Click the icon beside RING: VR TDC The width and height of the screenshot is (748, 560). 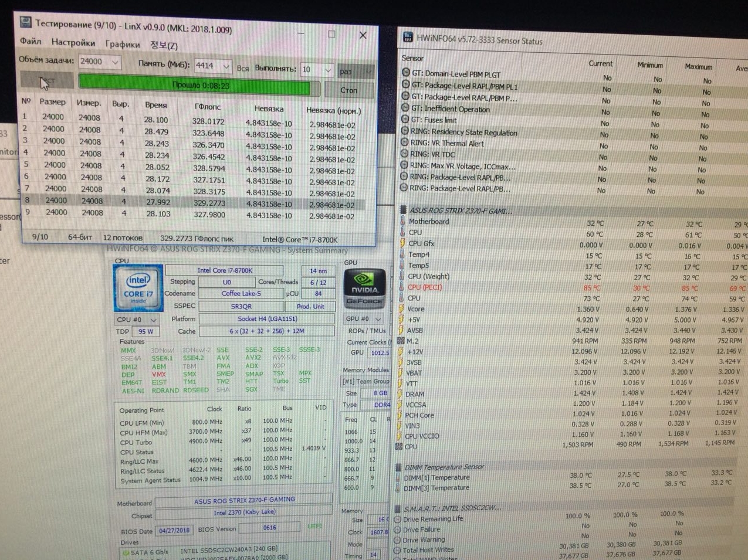(x=404, y=154)
